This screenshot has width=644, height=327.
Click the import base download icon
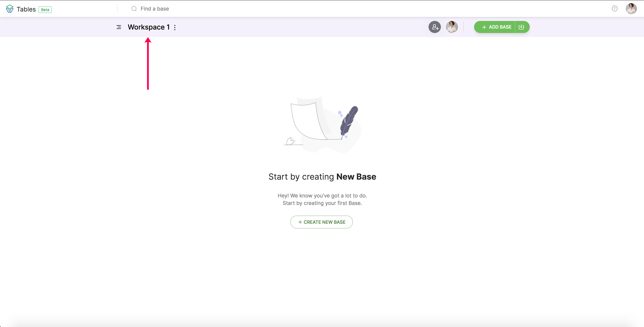521,27
